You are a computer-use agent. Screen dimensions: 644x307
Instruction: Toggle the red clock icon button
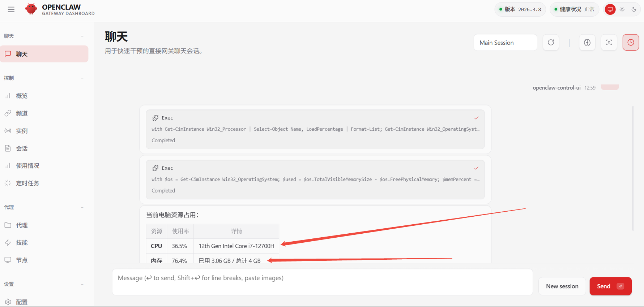[631, 43]
